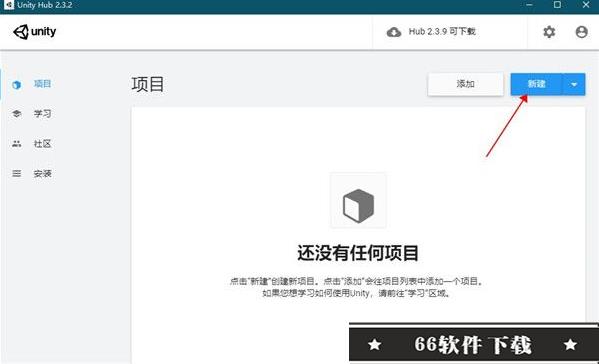Open the settings gear icon

[x=549, y=32]
